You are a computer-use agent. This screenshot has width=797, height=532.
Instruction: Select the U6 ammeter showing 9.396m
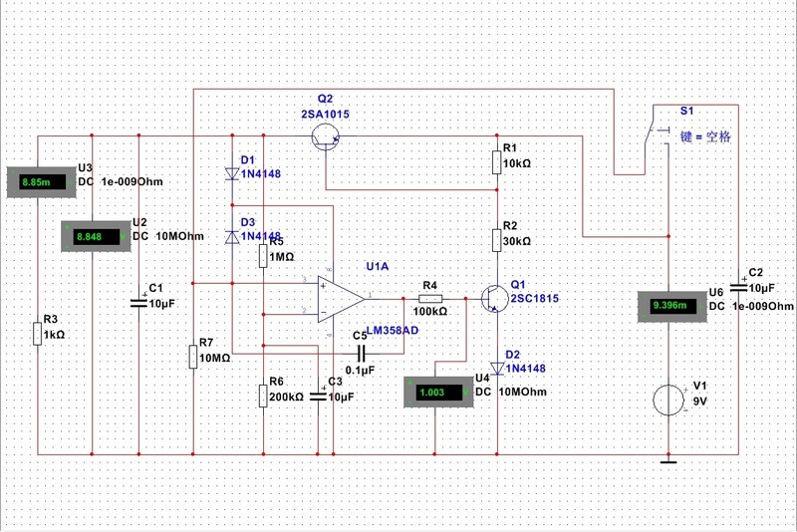point(666,306)
